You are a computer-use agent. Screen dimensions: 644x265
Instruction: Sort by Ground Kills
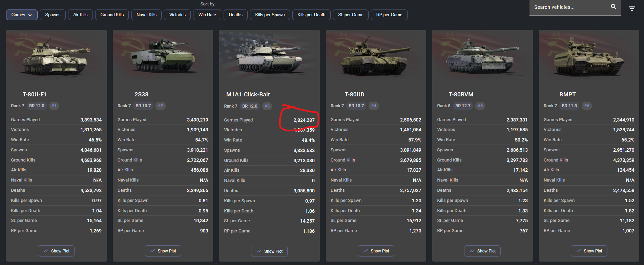point(112,15)
